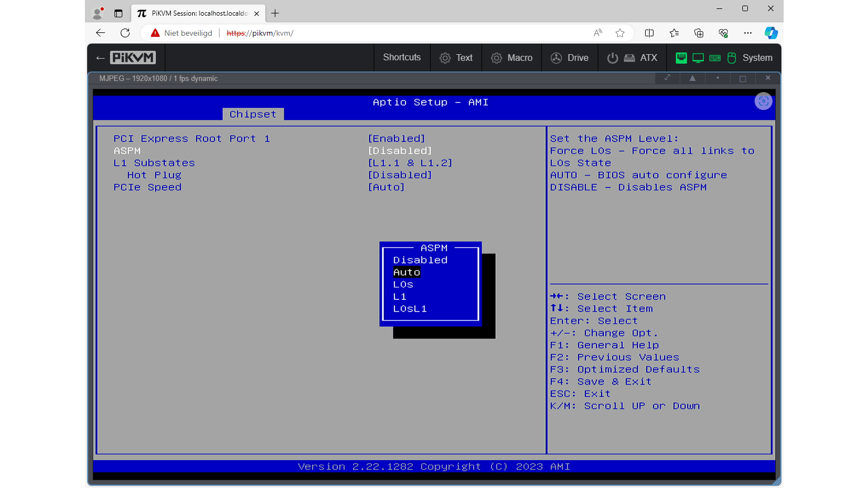Click the green mouse status icon
868x488 pixels.
click(732, 58)
